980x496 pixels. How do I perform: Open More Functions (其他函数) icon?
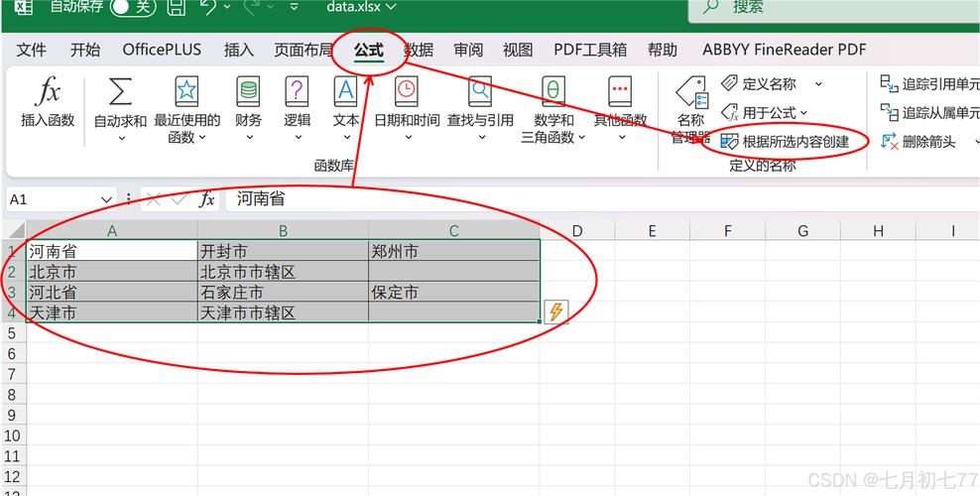(620, 92)
